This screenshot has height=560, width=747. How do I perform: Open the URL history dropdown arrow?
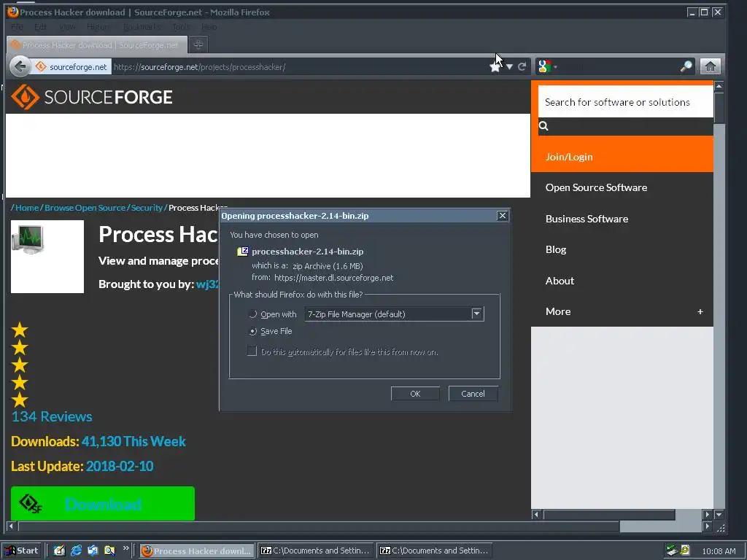click(x=509, y=66)
